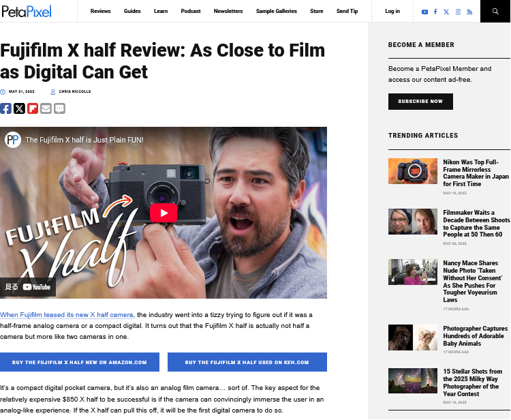Open the Reviews menu
This screenshot has height=420, width=511.
[x=100, y=11]
